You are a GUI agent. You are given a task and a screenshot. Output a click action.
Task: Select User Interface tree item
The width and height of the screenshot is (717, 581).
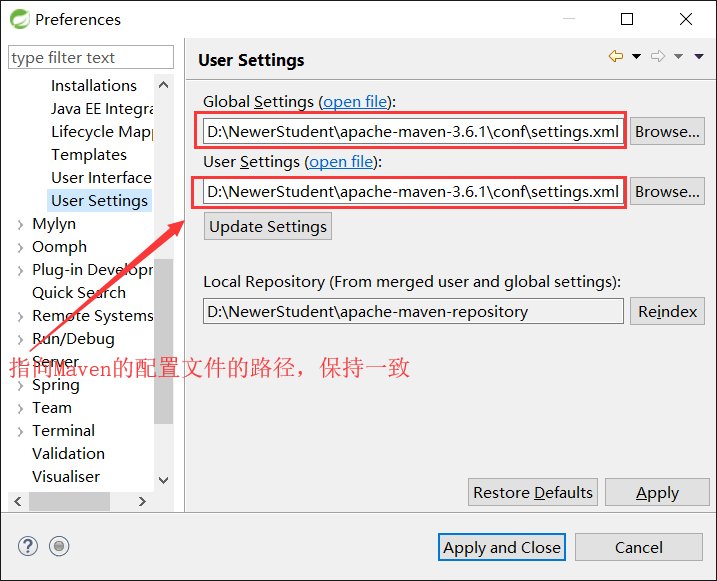(x=101, y=177)
